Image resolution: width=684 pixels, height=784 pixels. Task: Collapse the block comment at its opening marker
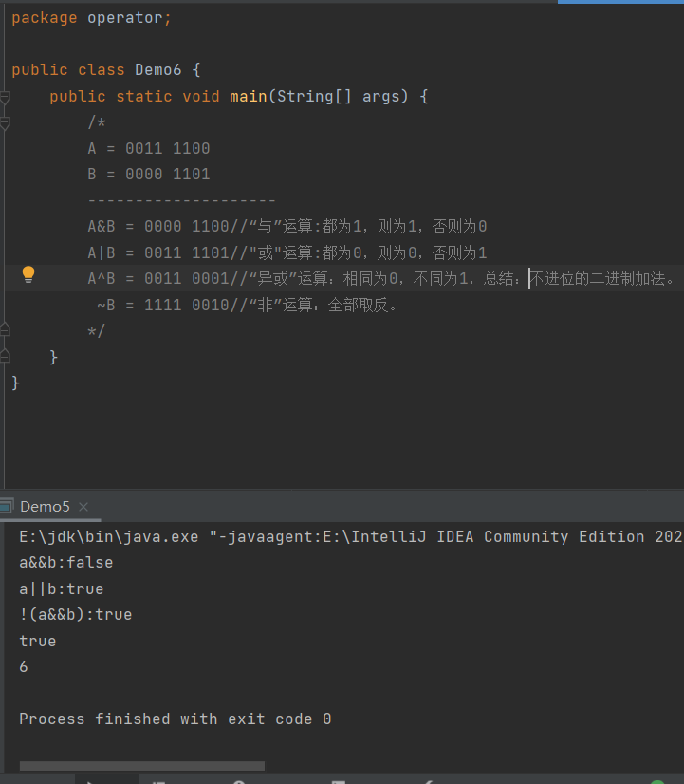(5, 123)
